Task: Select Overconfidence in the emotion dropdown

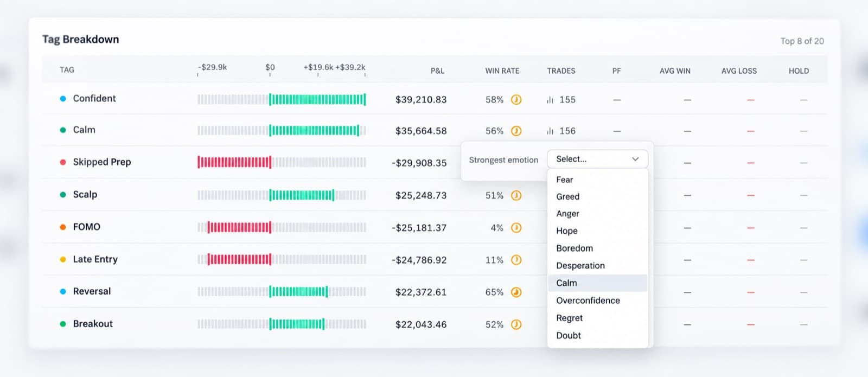Action: point(597,301)
